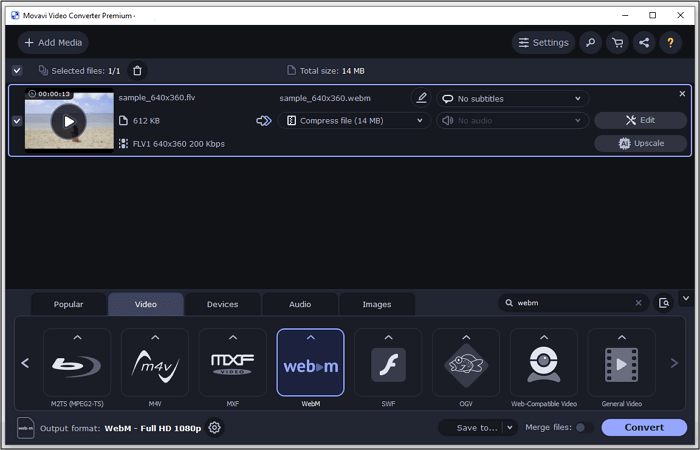The image size is (700, 450).
Task: Play the video thumbnail preview
Action: pyautogui.click(x=69, y=122)
